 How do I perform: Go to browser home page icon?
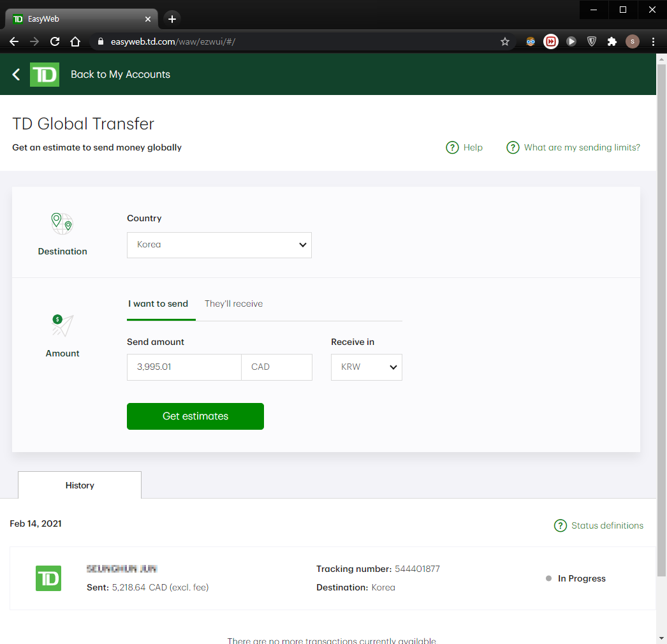pos(75,41)
